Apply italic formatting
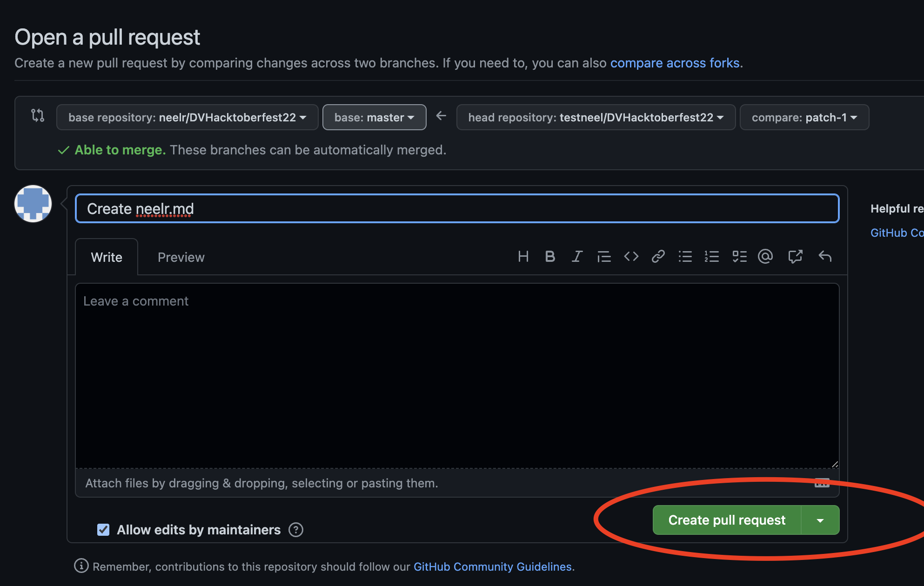The height and width of the screenshot is (586, 924). click(x=577, y=256)
